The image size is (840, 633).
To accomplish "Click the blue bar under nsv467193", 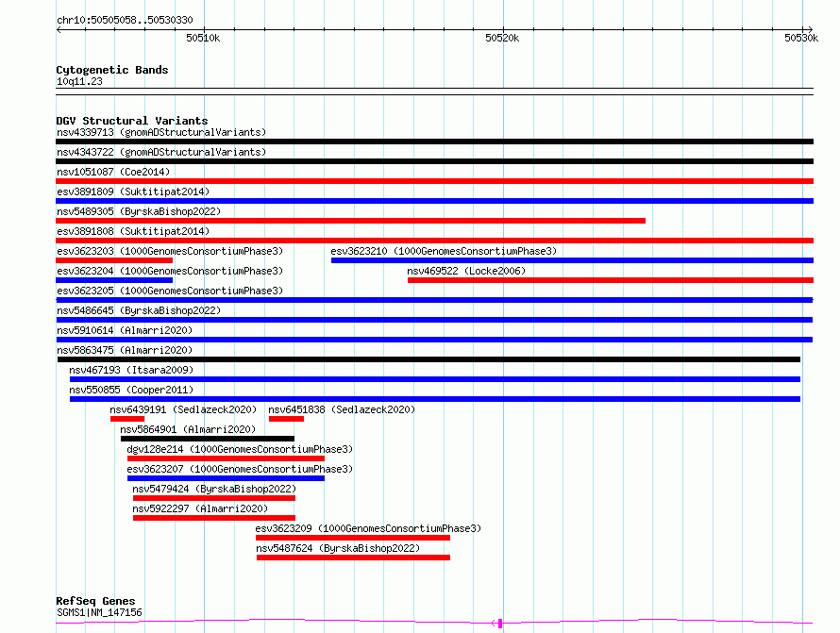I will click(x=435, y=379).
